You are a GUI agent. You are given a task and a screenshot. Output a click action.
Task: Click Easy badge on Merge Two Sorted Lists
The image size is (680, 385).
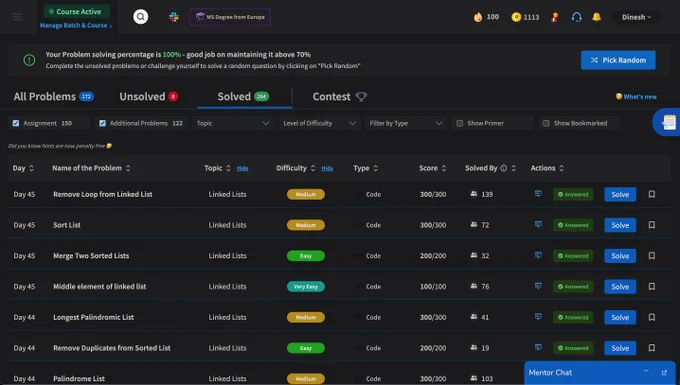[x=306, y=256]
